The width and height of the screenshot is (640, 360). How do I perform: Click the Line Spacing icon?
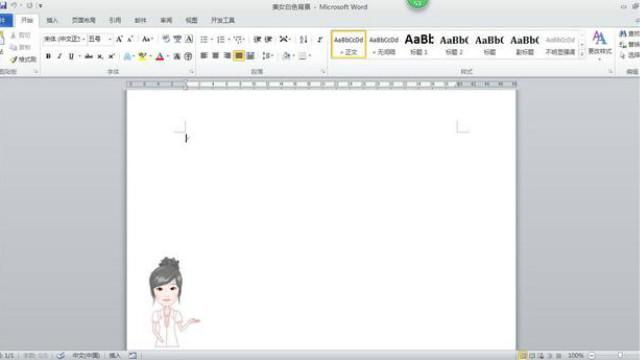(266, 56)
